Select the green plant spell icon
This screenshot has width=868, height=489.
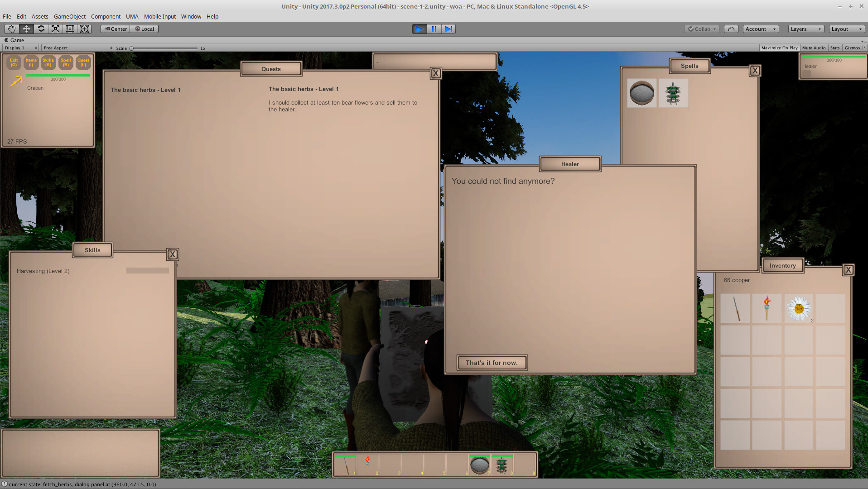[673, 93]
